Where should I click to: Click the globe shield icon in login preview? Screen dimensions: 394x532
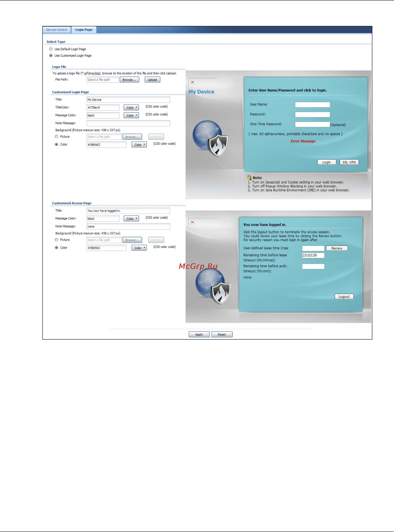[210, 138]
